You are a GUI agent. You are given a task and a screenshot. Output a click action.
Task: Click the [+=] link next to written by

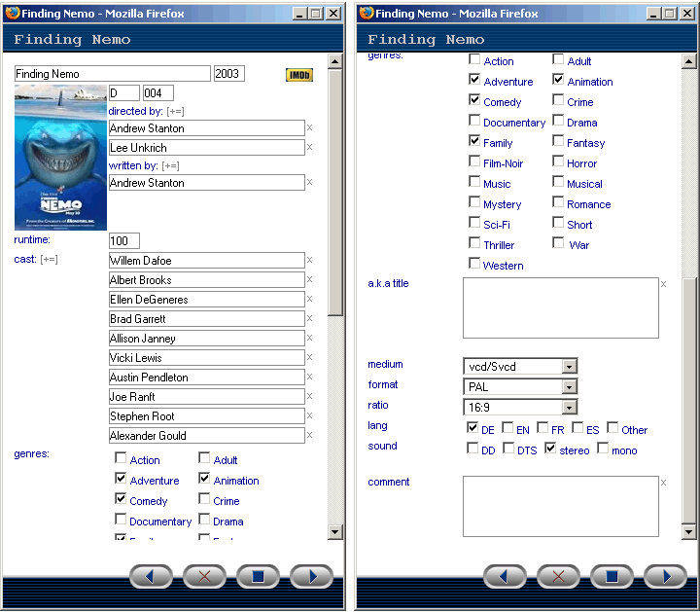[170, 166]
